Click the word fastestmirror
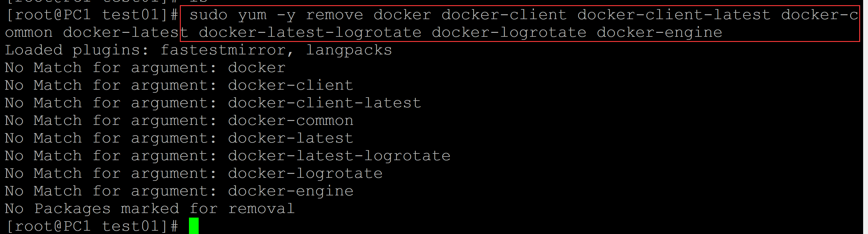The height and width of the screenshot is (234, 868). point(223,50)
